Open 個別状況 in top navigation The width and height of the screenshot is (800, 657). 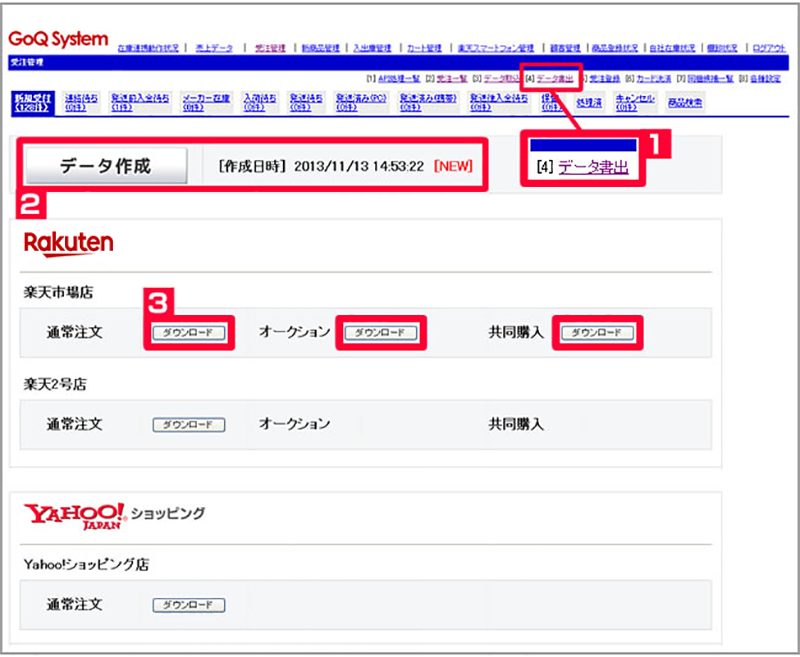(722, 48)
